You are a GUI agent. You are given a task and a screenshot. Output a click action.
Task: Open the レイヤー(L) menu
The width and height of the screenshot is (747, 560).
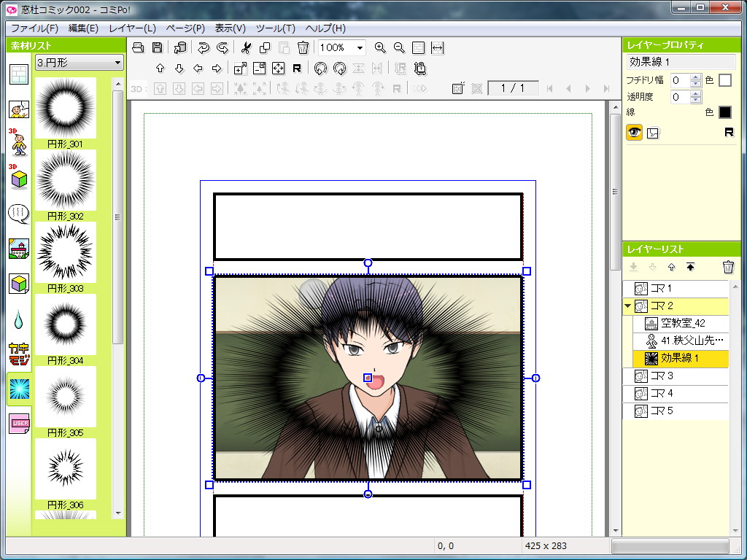(x=132, y=28)
